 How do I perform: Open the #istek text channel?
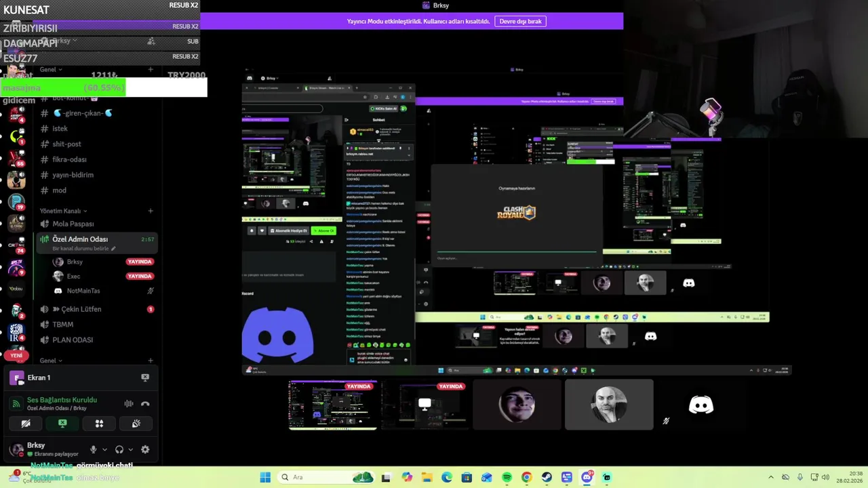point(97,128)
